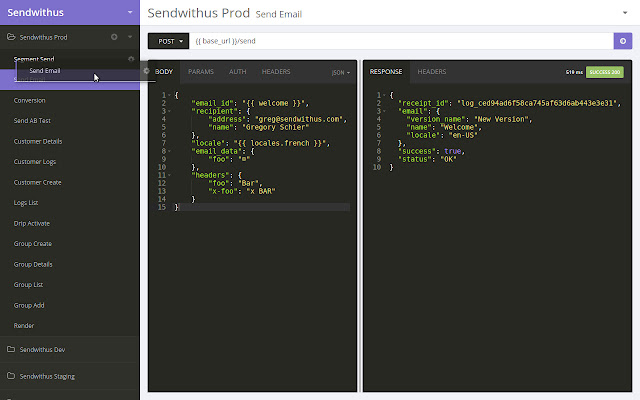The height and width of the screenshot is (400, 640).
Task: Click the Sendwithus Dev folder icon
Action: click(10, 350)
